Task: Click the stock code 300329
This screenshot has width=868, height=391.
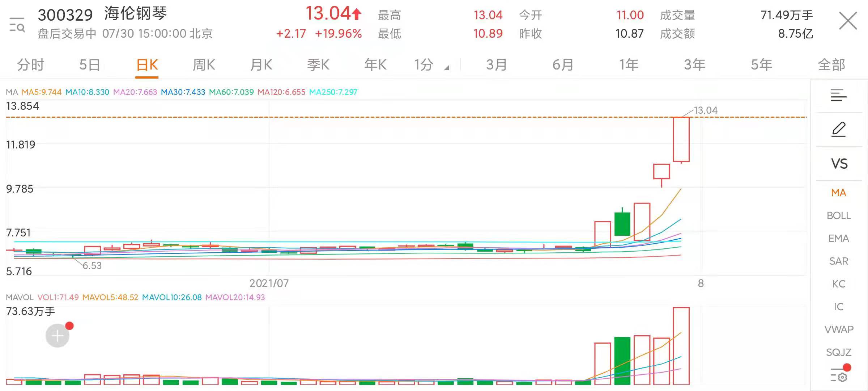Action: 65,15
